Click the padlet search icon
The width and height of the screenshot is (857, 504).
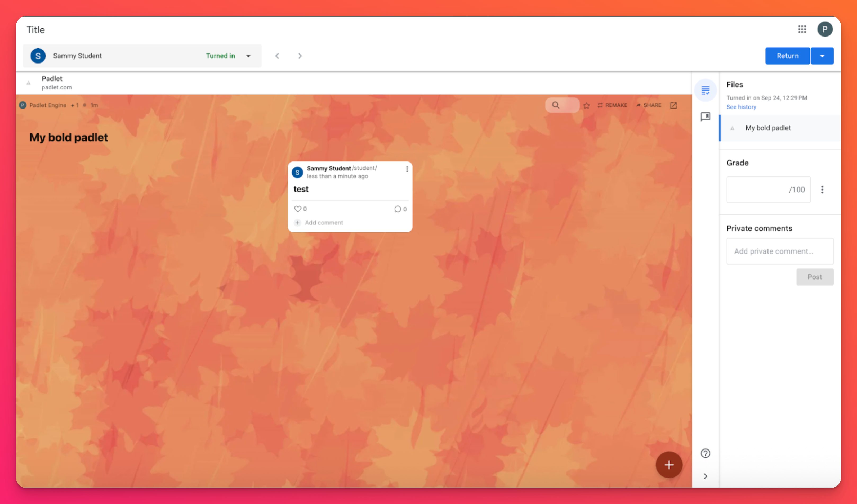tap(555, 105)
